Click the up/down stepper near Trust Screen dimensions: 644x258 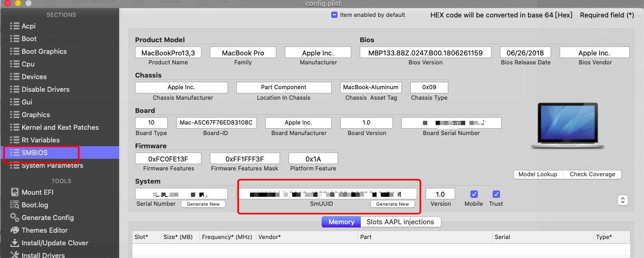click(623, 200)
